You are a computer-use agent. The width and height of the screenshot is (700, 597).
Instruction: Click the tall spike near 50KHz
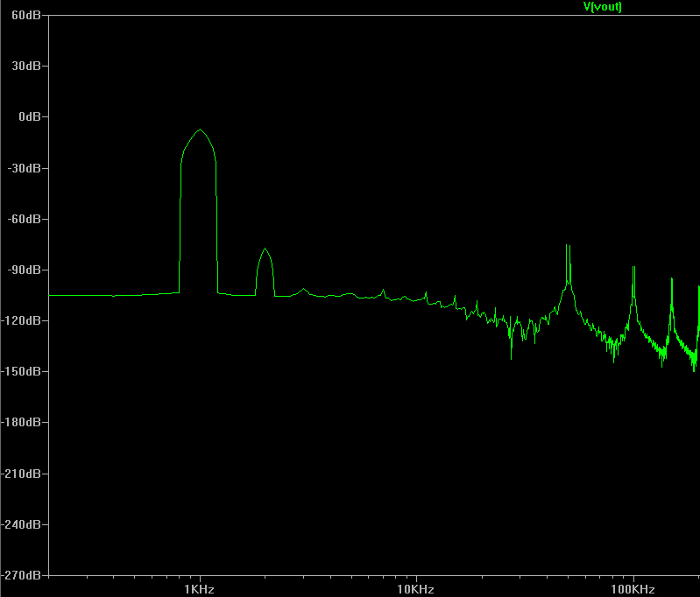569,247
